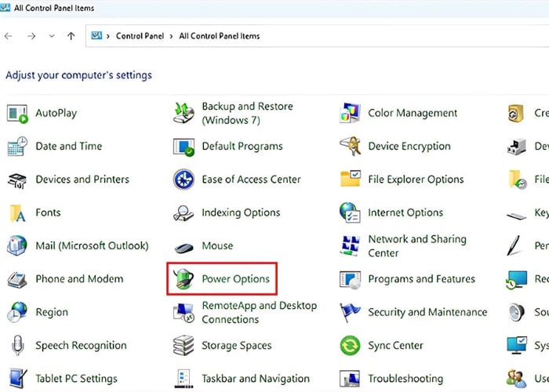This screenshot has height=392, width=549.
Task: Open the Network and Sharing Center link
Action: coord(416,246)
